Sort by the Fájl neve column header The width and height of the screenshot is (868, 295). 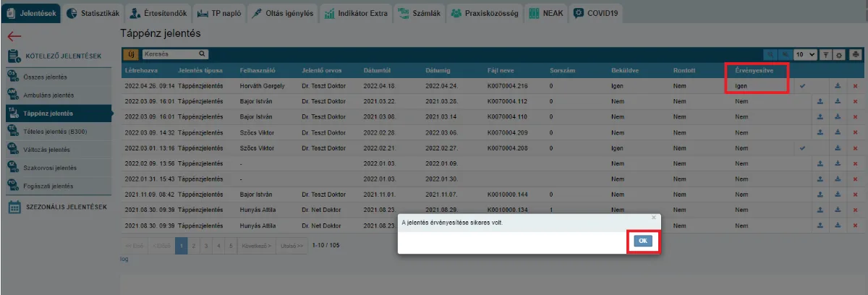coord(502,70)
